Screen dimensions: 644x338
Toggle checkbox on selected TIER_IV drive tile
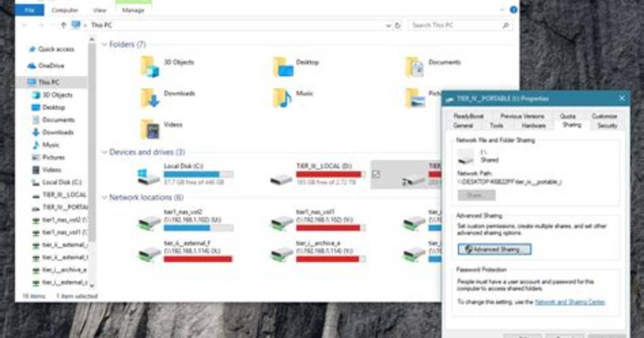(376, 174)
